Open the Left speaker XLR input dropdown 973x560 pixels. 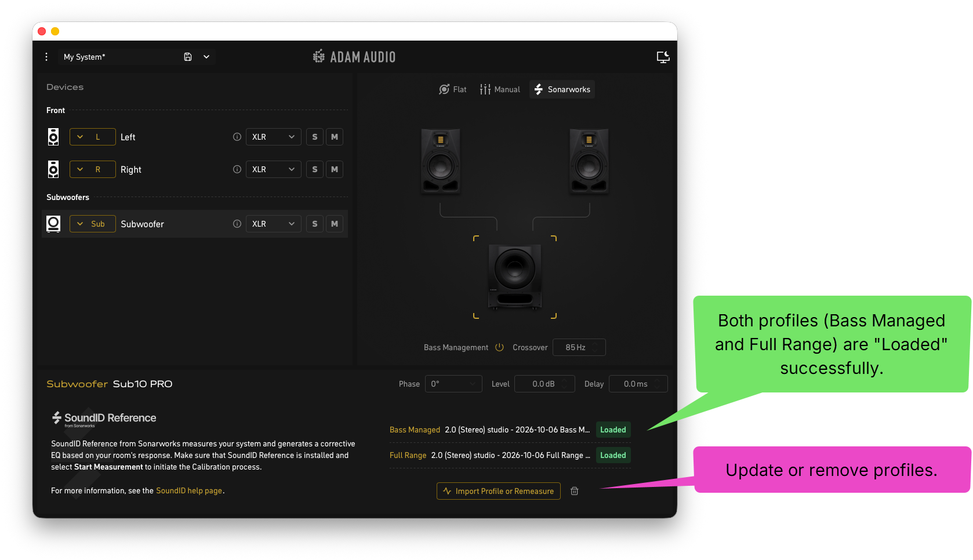(274, 137)
